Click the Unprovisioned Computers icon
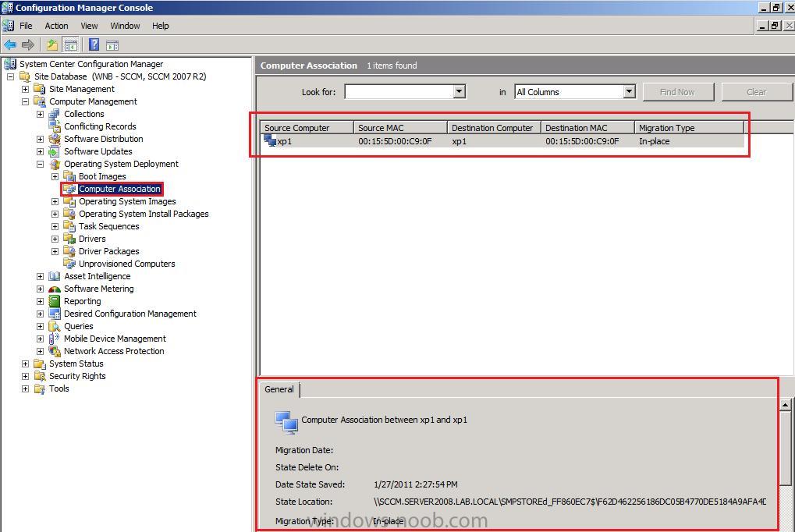The width and height of the screenshot is (795, 532). 69,264
